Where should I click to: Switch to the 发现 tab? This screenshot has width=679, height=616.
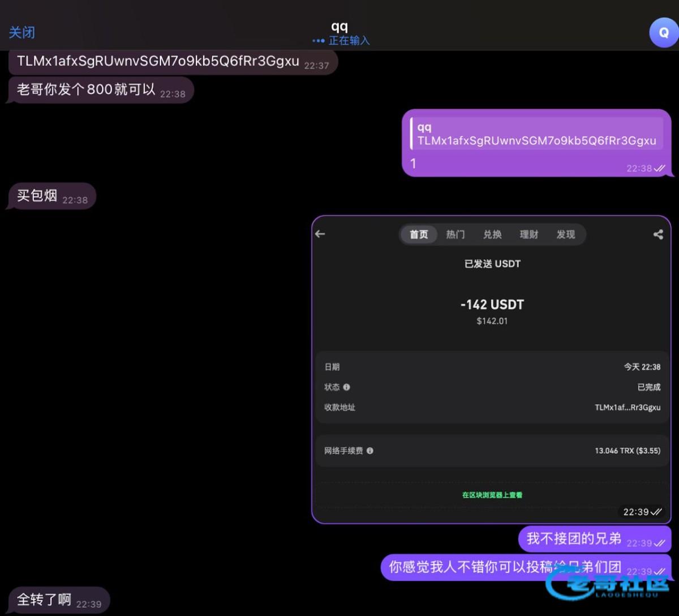tap(566, 234)
